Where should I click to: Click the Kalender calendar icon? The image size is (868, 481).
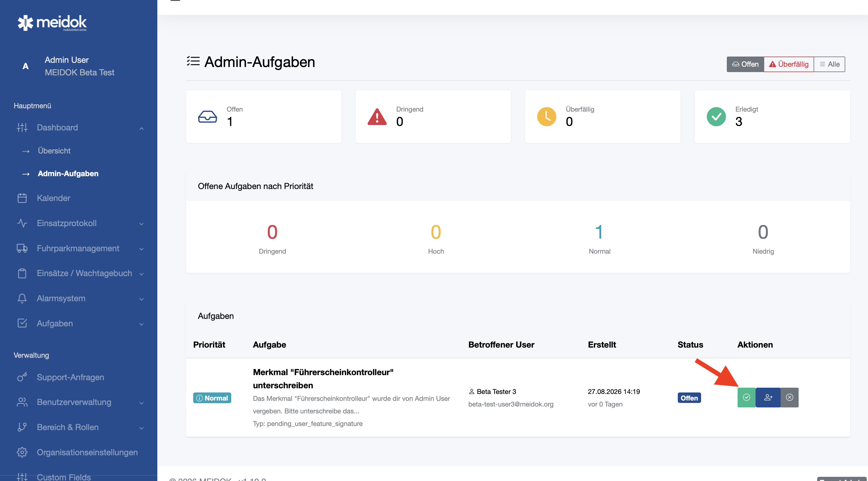click(22, 198)
